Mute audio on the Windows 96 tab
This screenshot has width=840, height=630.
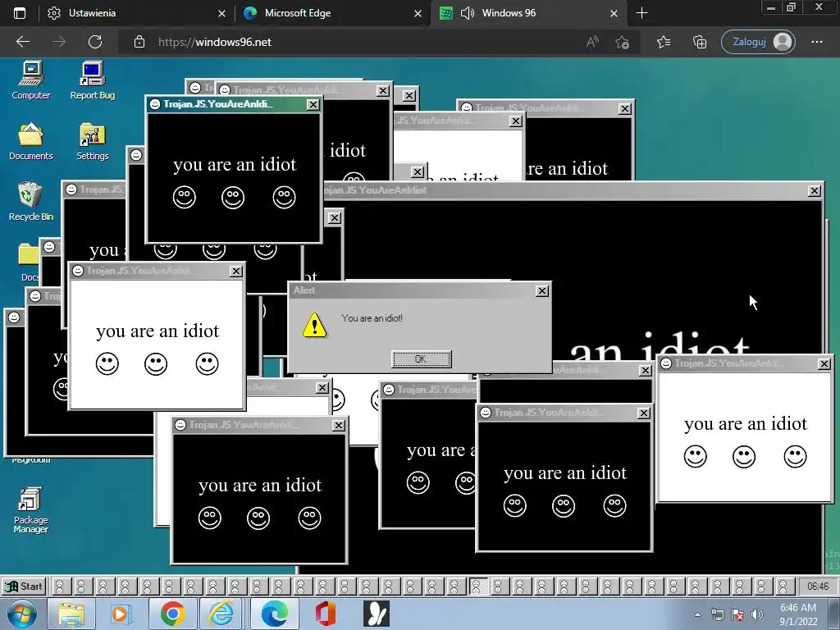click(467, 13)
